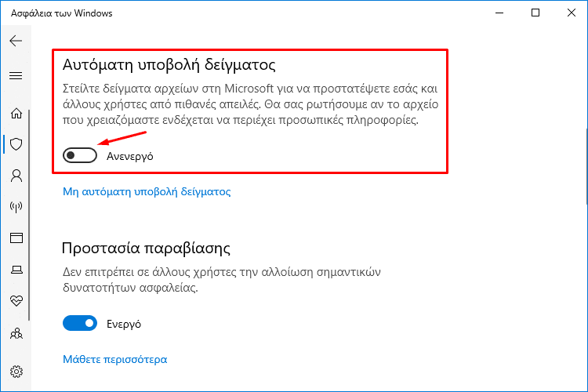
Task: Enable automatic sample submission toggle
Action: click(80, 155)
